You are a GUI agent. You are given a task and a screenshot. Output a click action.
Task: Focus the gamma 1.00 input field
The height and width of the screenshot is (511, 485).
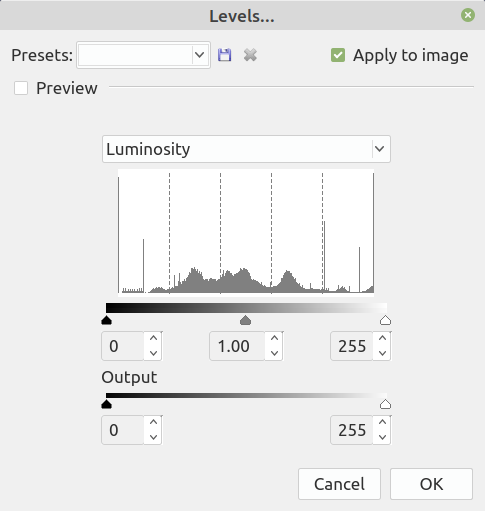pos(237,346)
